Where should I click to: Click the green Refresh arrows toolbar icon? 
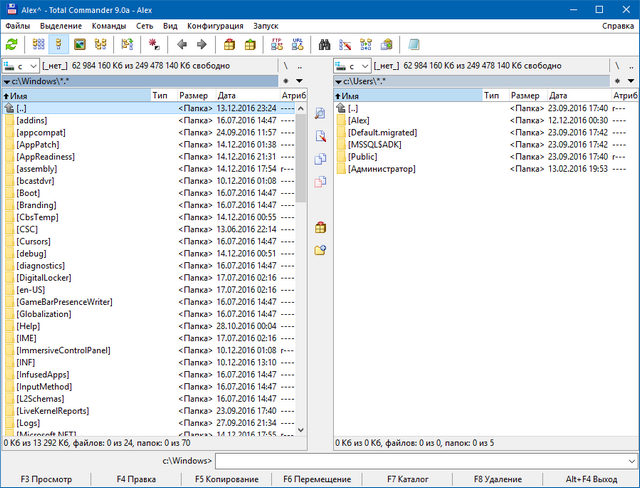(x=12, y=44)
